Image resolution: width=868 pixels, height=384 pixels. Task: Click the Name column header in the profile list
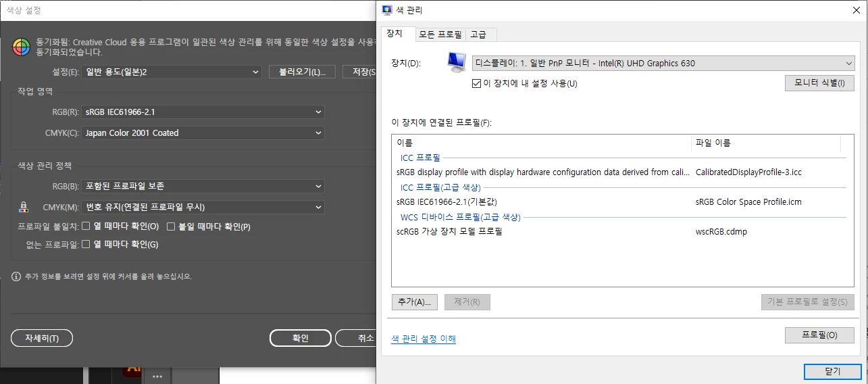tap(542, 143)
